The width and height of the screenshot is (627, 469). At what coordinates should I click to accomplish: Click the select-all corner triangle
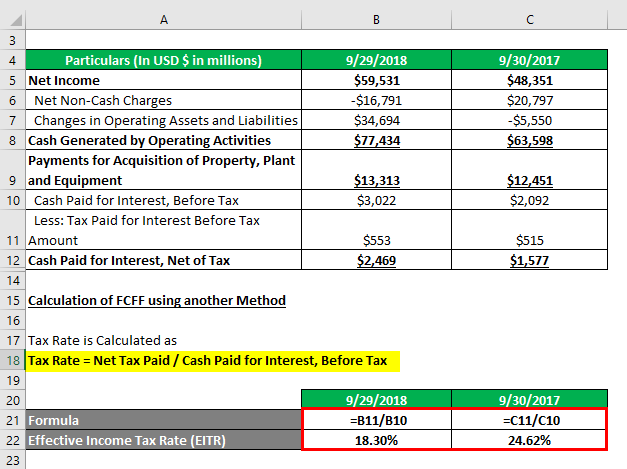14,20
